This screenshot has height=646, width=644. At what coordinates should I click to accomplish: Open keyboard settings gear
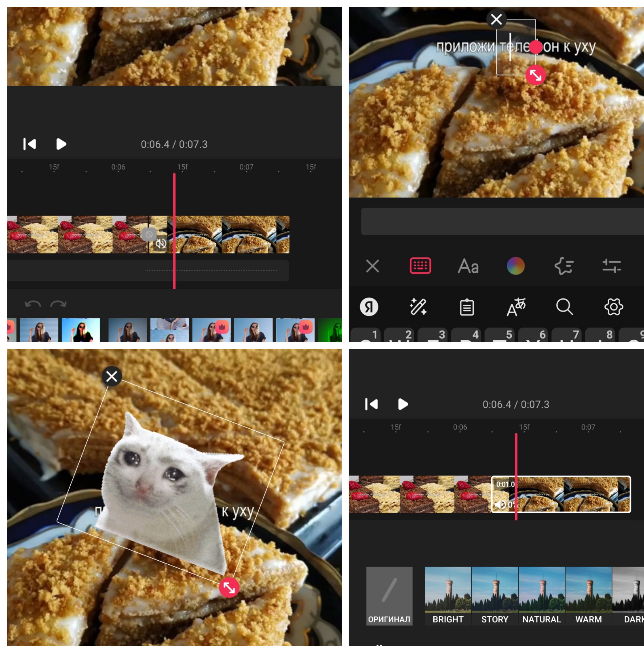point(614,307)
